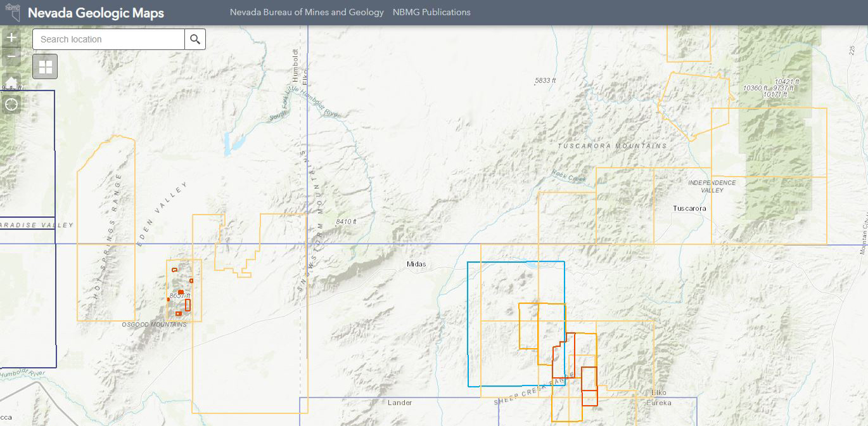The image size is (868, 426).
Task: Focus the Search location field
Action: pos(109,39)
